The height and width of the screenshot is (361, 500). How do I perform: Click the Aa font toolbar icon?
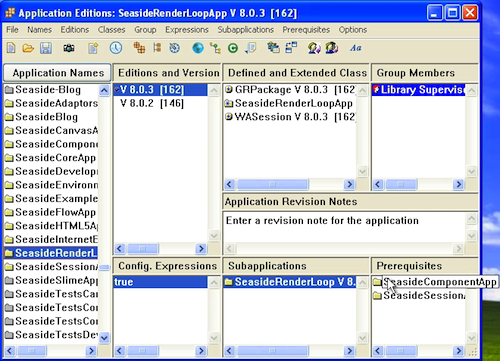point(356,48)
